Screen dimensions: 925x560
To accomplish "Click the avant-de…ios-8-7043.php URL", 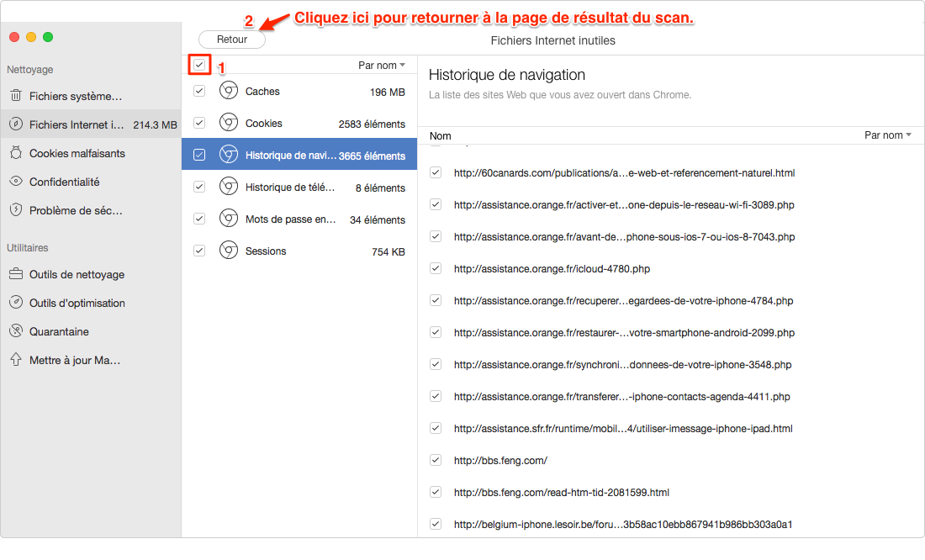I will pyautogui.click(x=624, y=236).
